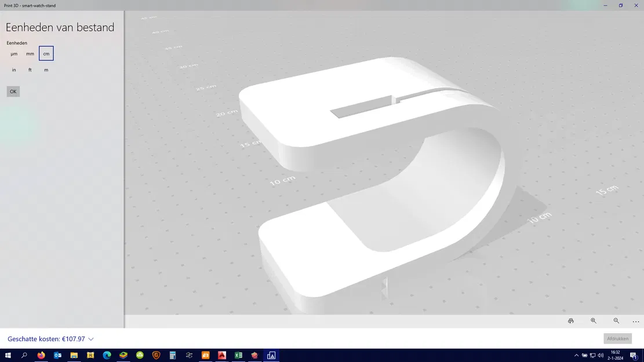Open the more options ellipsis menu

click(x=636, y=321)
